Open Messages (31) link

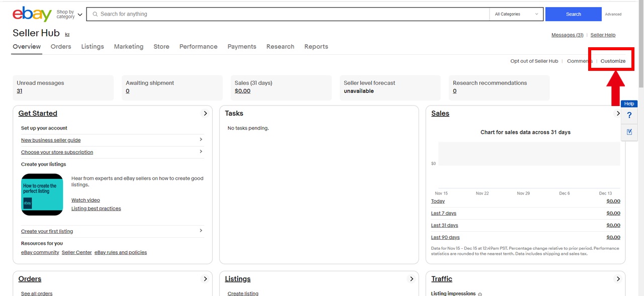(567, 35)
